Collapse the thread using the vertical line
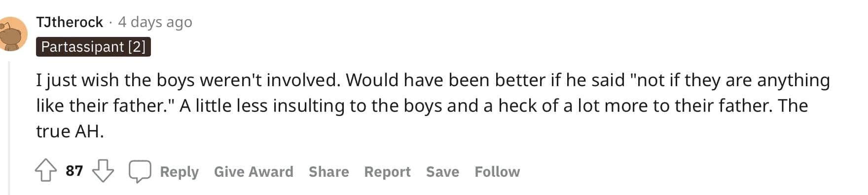This screenshot has height=195, width=868. coord(8,128)
